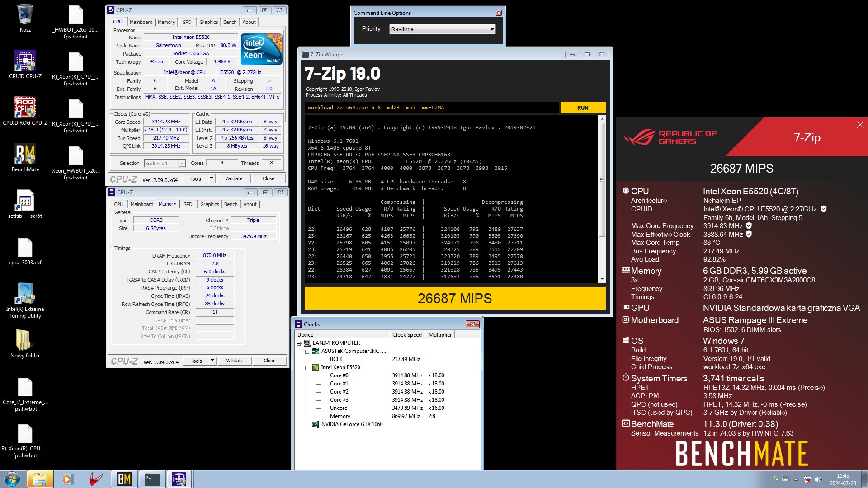Close the BenchMate 7-Zip result panel

(860, 125)
